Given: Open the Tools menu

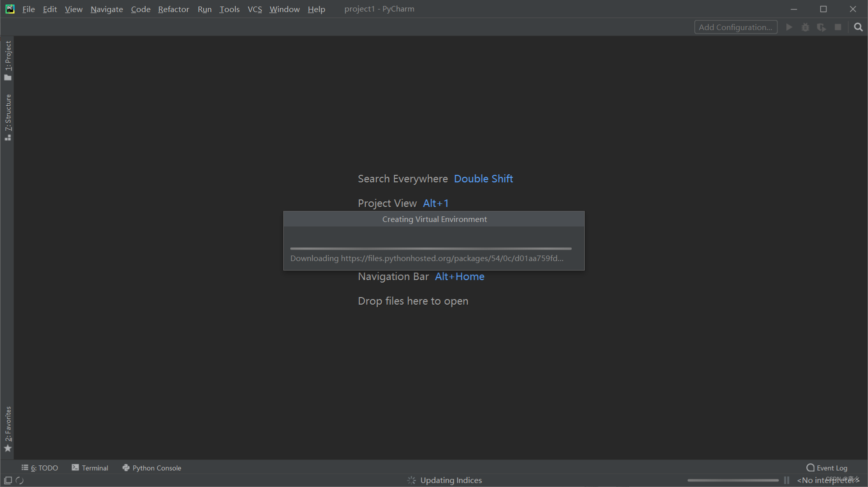Looking at the screenshot, I should 229,9.
